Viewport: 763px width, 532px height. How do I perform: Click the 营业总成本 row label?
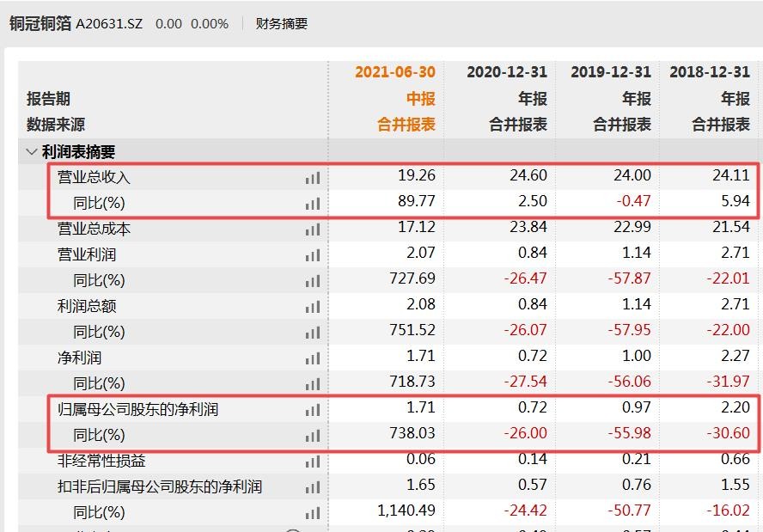pyautogui.click(x=94, y=229)
